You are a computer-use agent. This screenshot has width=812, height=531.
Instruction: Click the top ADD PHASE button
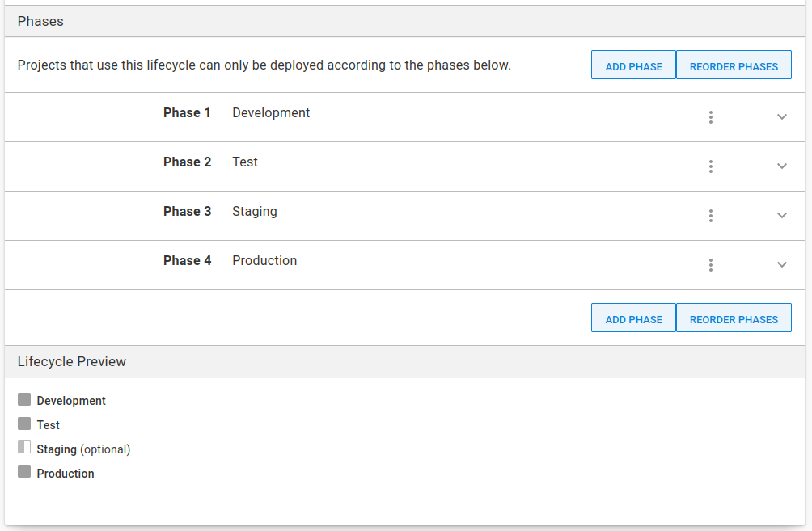(633, 65)
